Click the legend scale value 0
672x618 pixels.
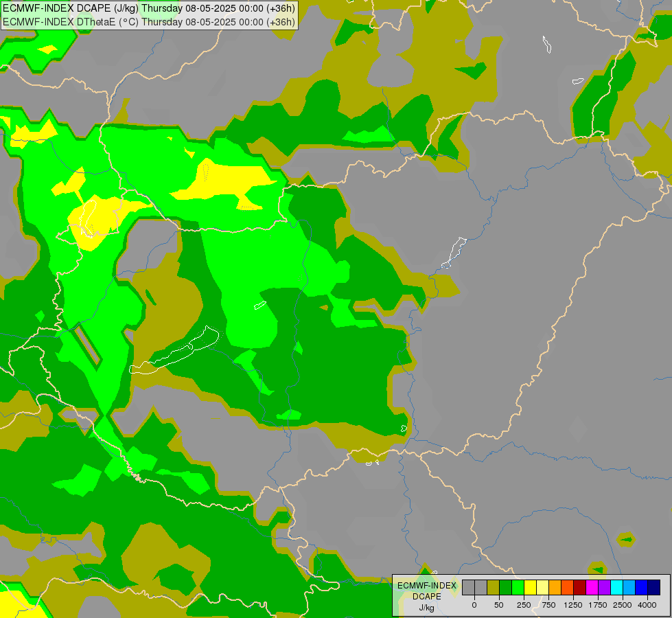coord(474,605)
